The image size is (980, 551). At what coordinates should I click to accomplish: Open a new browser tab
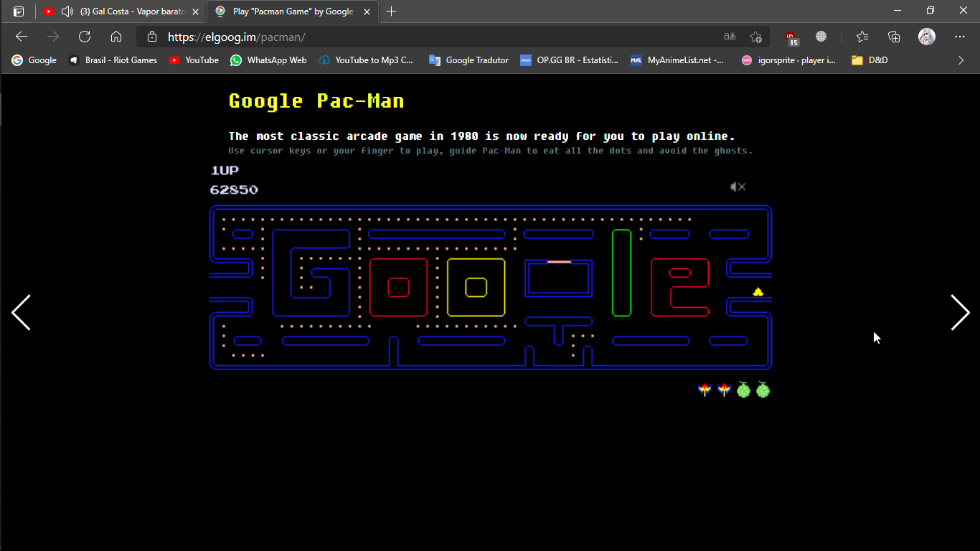pos(391,11)
